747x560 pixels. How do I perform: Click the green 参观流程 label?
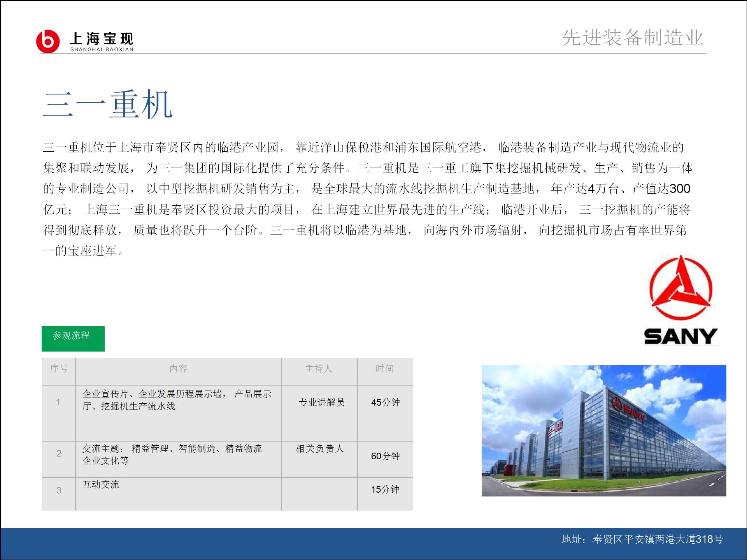73,339
